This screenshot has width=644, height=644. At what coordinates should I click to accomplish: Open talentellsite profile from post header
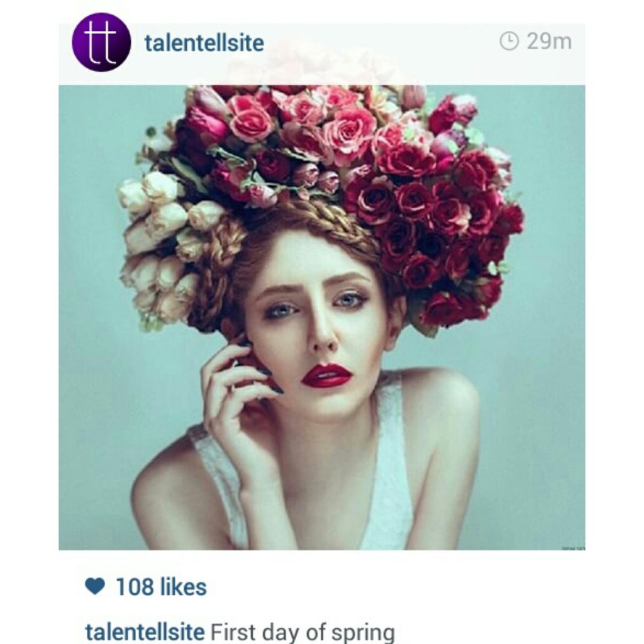(x=204, y=43)
